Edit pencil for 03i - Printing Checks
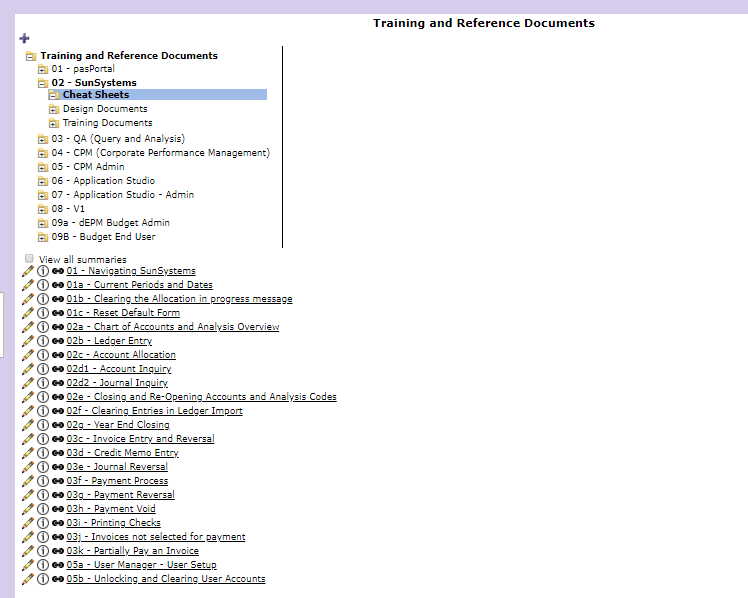 coord(28,523)
